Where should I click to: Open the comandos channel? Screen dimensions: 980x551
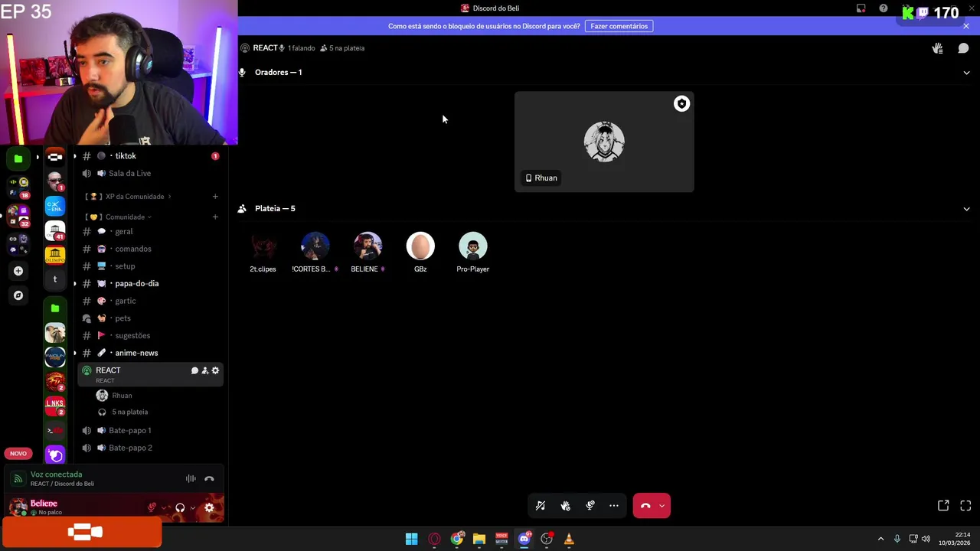coord(151,249)
